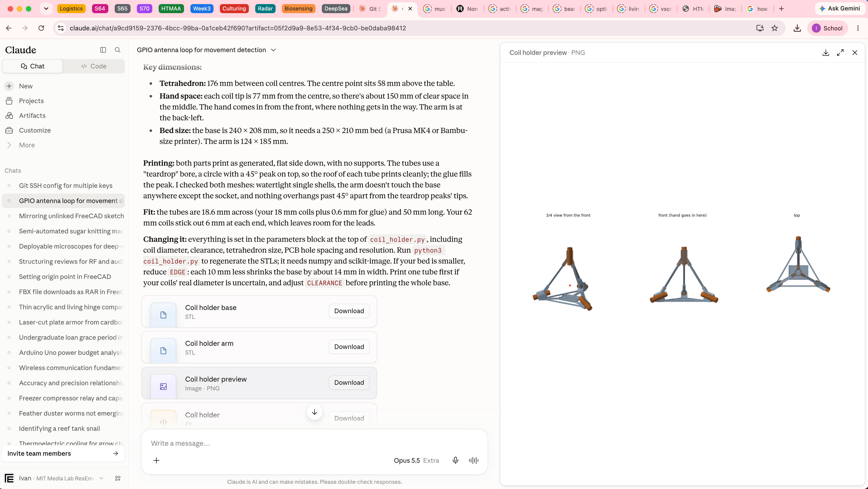
Task: Download the Coil holder arm STL
Action: 349,347
